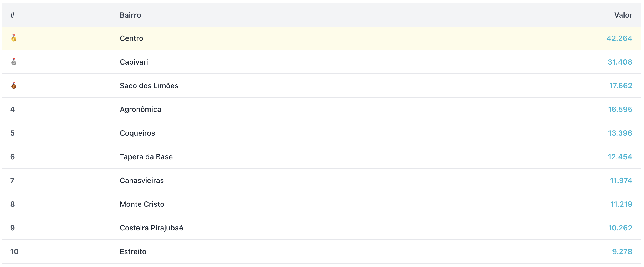Select the Centro neighborhood name

click(131, 38)
